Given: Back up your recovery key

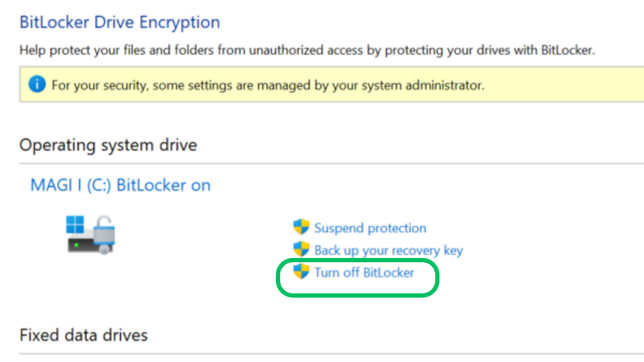Looking at the screenshot, I should pyautogui.click(x=390, y=250).
